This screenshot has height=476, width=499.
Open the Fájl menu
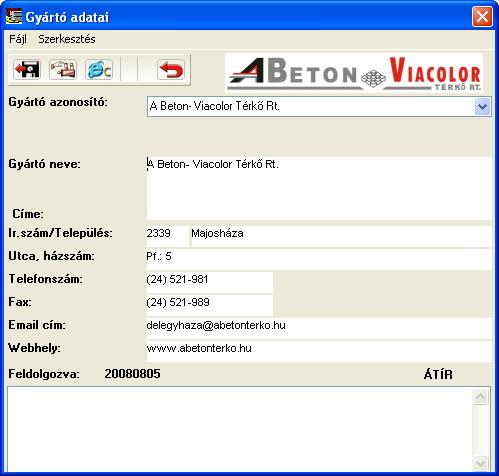point(18,39)
